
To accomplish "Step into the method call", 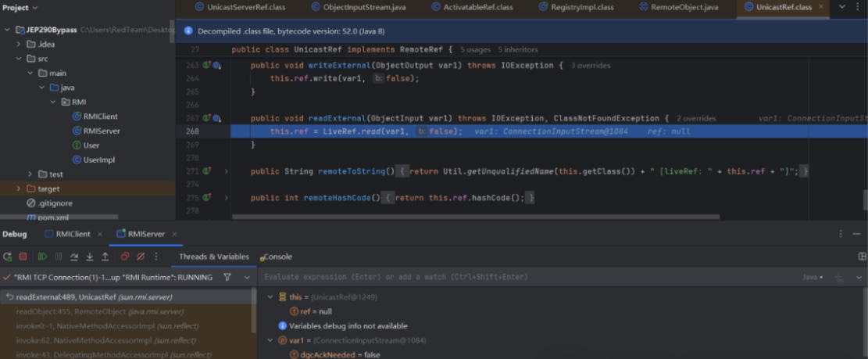I will click(x=89, y=257).
